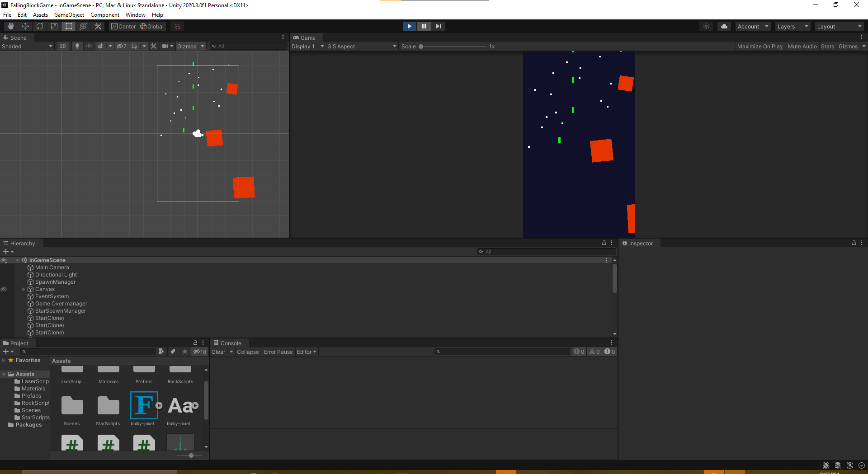Click the Scene view search field

click(x=249, y=46)
